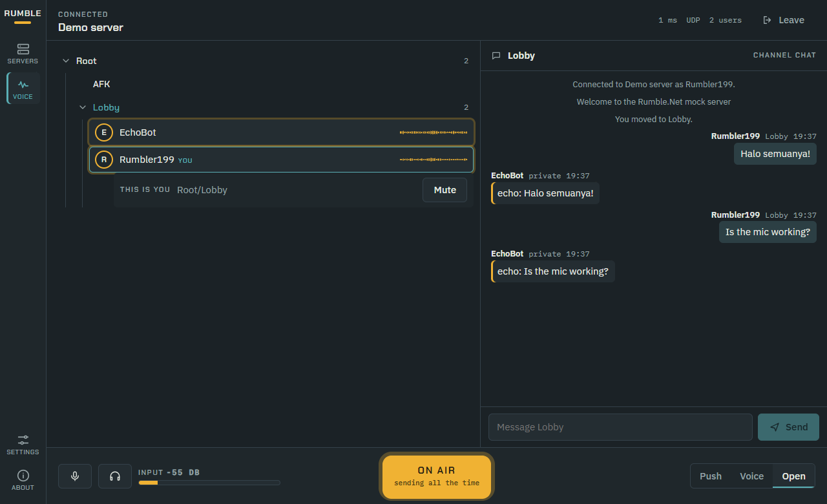This screenshot has height=504, width=827.
Task: Open the Servers panel in sidebar
Action: 23,54
